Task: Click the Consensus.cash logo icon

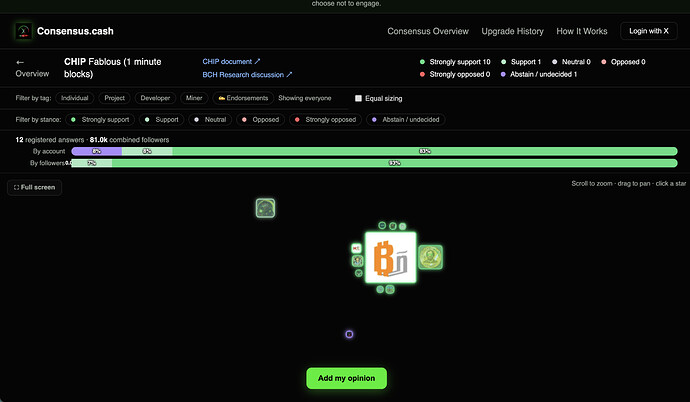Action: click(23, 31)
